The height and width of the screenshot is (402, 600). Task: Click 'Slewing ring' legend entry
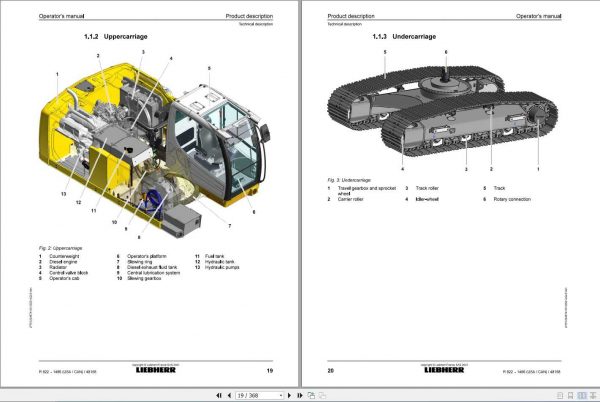pos(139,262)
